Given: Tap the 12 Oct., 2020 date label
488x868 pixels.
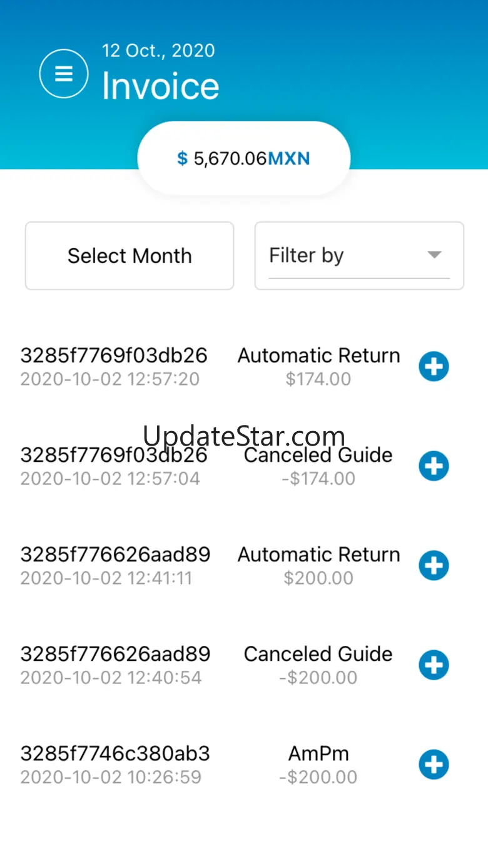Looking at the screenshot, I should (x=158, y=51).
